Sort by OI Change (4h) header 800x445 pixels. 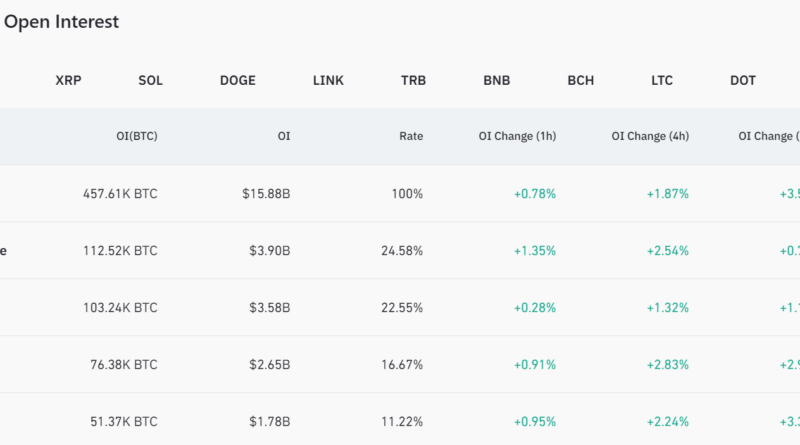pyautogui.click(x=650, y=136)
